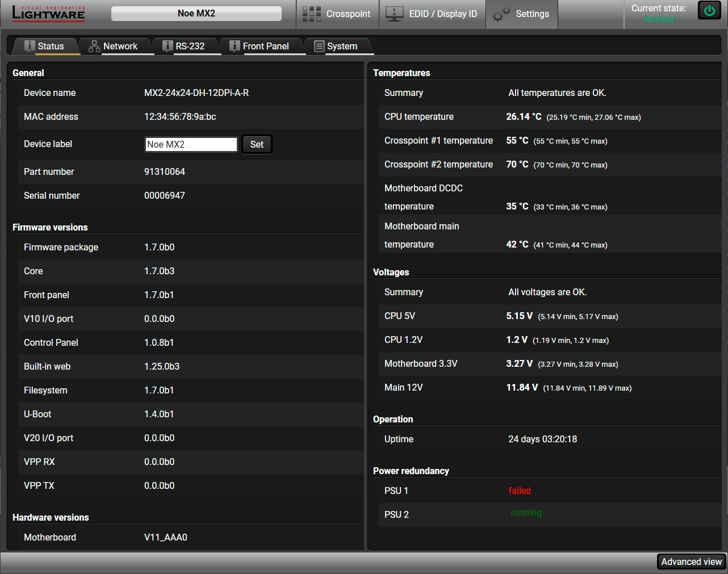Open the Crosspoint menu
Image resolution: width=728 pixels, height=574 pixels.
click(x=337, y=14)
